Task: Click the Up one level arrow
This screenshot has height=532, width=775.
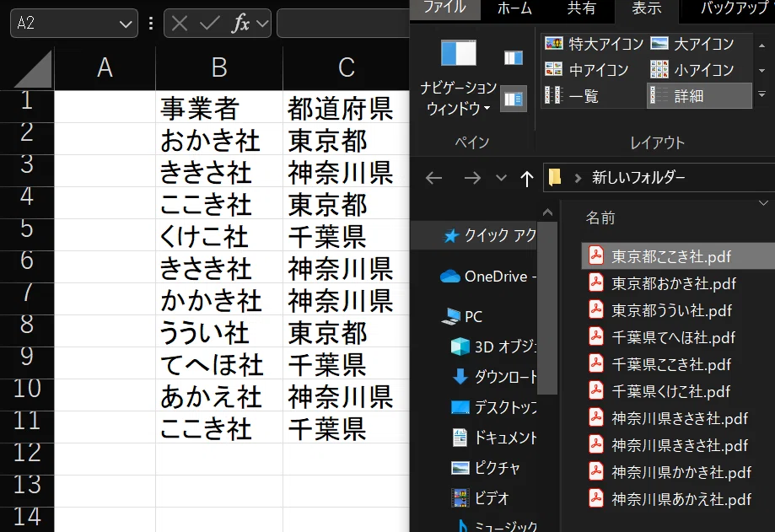Action: click(527, 179)
